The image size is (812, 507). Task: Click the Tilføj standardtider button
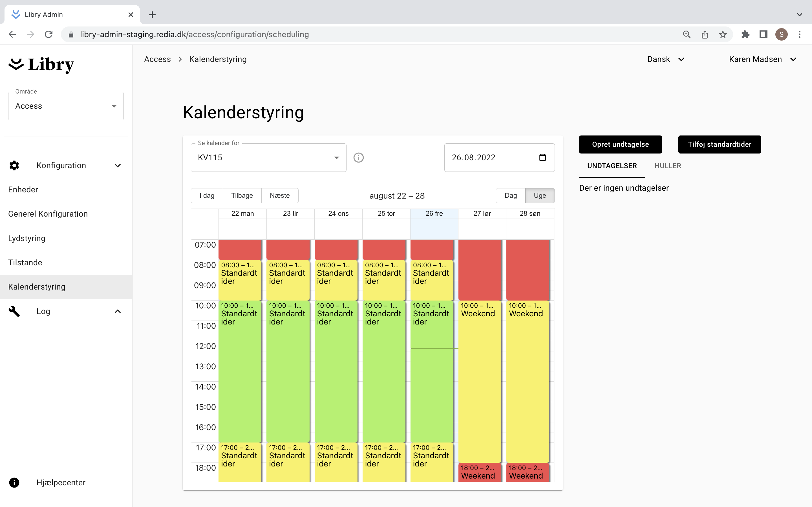pyautogui.click(x=720, y=144)
